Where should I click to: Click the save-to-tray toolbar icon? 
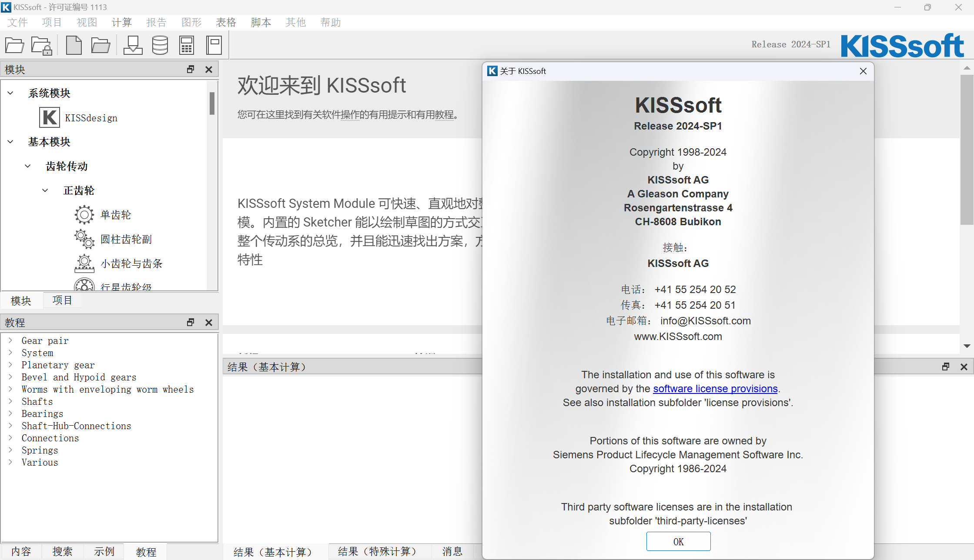tap(133, 45)
